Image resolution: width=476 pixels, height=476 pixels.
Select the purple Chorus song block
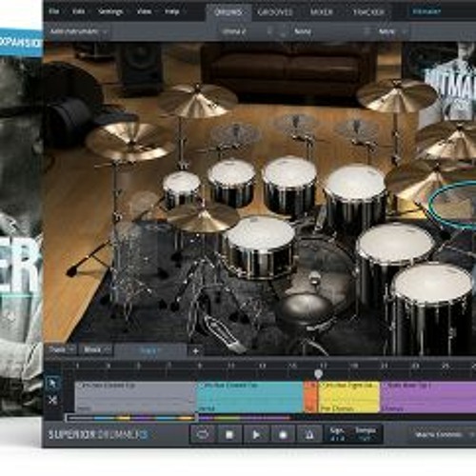click(x=427, y=397)
